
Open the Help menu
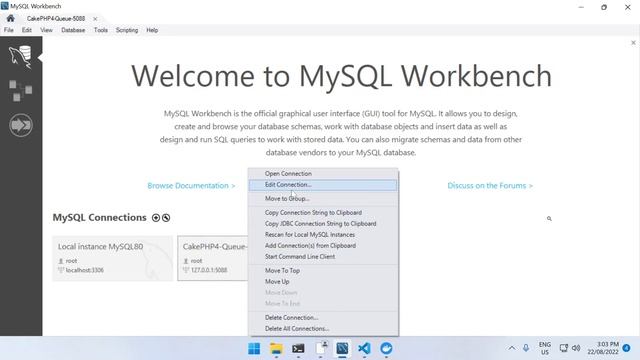pyautogui.click(x=152, y=30)
